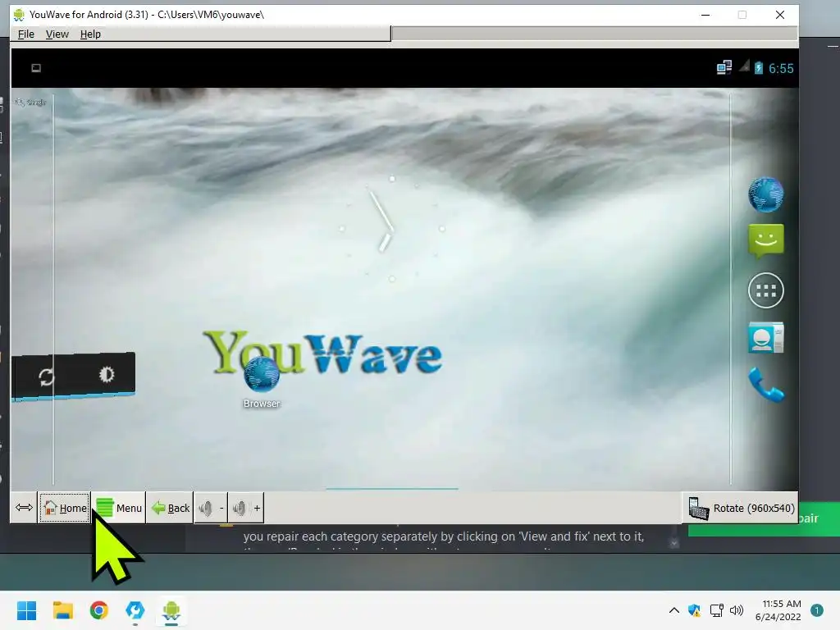Click the Rotate (960x540) button
Viewport: 840px width, 630px height.
(x=741, y=507)
